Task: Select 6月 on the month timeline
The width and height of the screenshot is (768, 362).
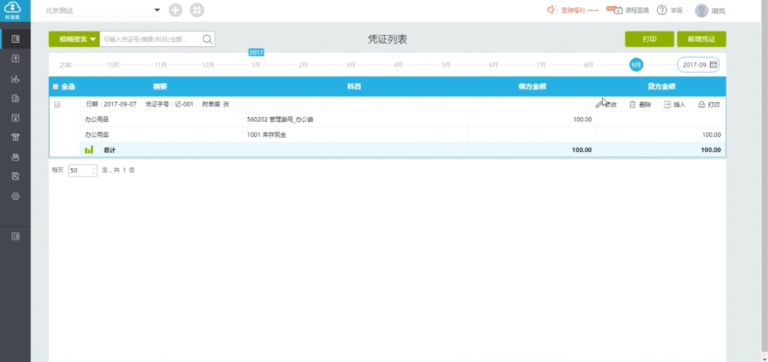Action: click(x=493, y=65)
